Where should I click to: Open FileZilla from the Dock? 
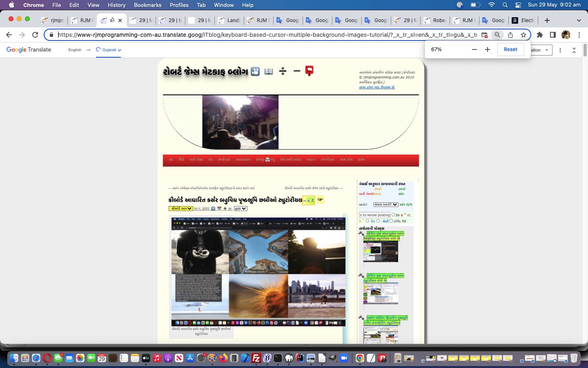pyautogui.click(x=256, y=358)
